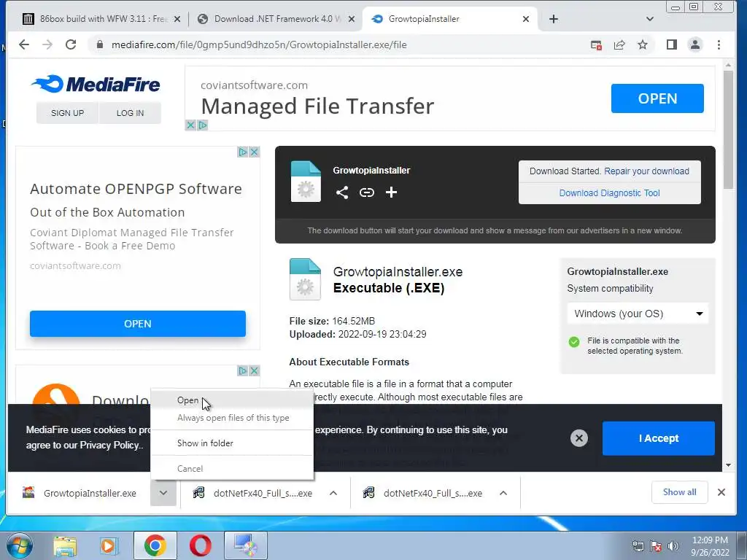Click the LOG IN button
Viewport: 747px width, 560px height.
pos(130,113)
